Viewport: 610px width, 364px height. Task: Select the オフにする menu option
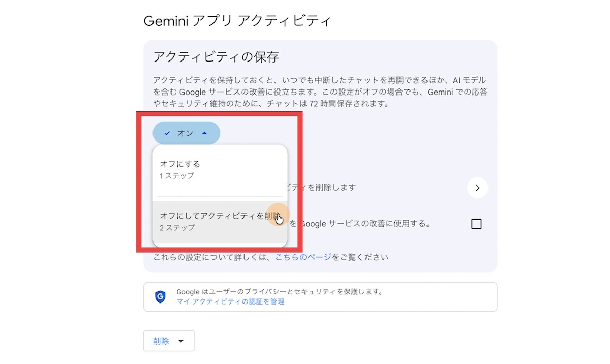220,170
